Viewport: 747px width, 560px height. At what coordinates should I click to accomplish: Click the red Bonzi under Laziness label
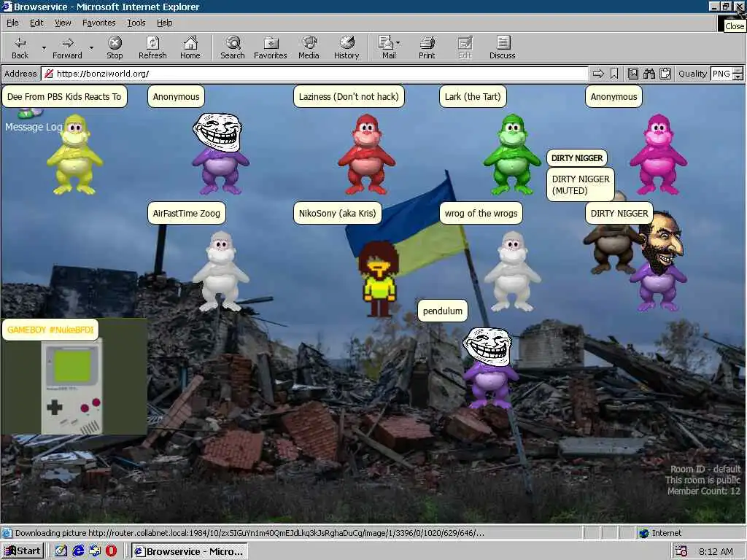pos(366,154)
